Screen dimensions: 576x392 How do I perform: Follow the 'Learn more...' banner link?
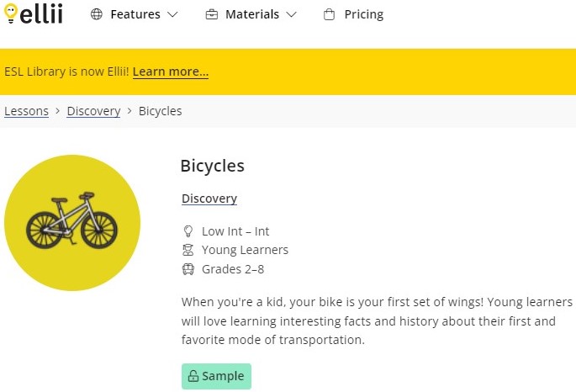tap(171, 72)
